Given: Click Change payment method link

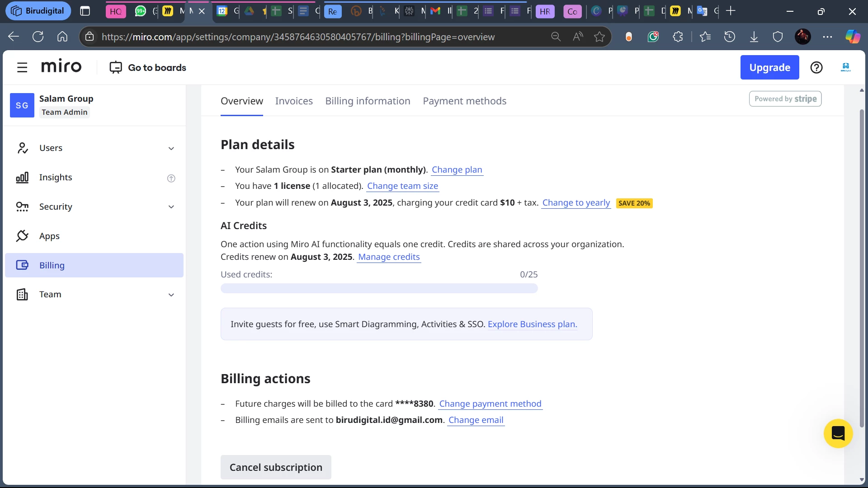Looking at the screenshot, I should pos(490,404).
